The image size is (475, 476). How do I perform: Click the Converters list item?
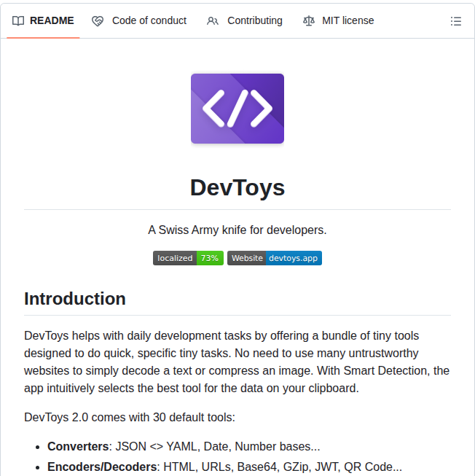point(184,447)
